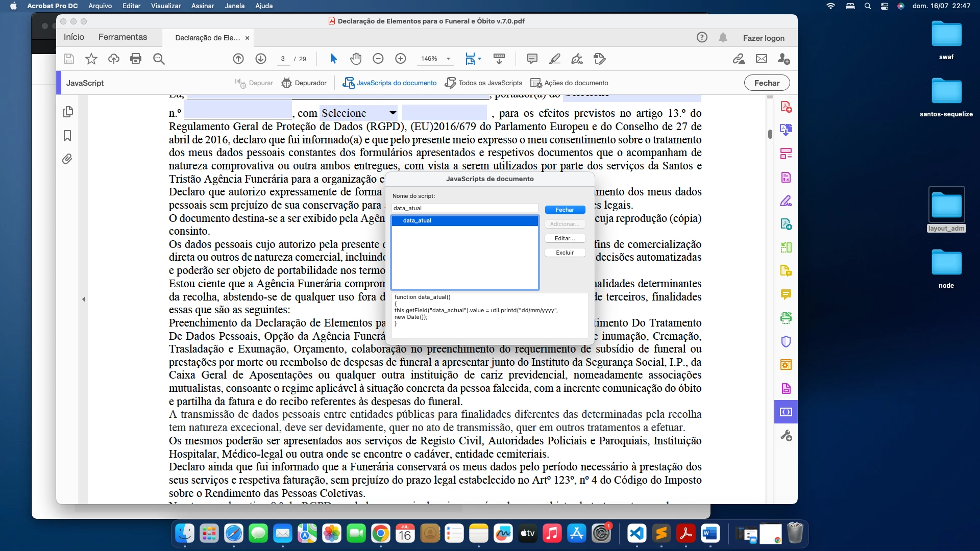Image resolution: width=980 pixels, height=551 pixels.
Task: Click the zoom-in plus icon
Action: tap(401, 59)
